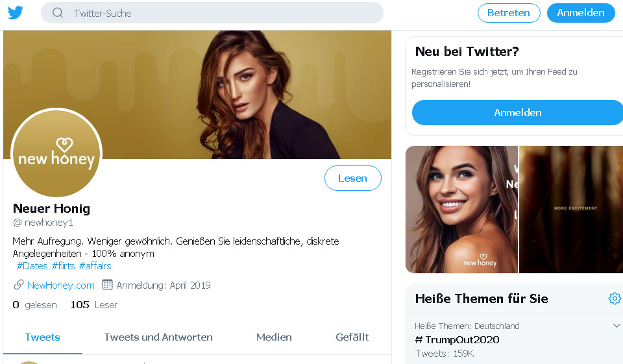Viewport: 623px width, 364px height.
Task: Click into the Twitter-Suche search field
Action: 221,13
